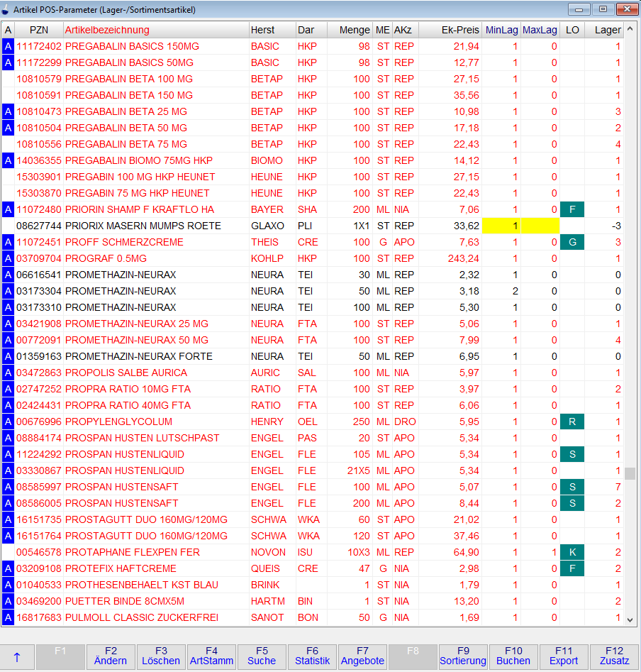Screen dimensions: 641x672
Task: Click the Ek-Preis column header
Action: [450, 30]
